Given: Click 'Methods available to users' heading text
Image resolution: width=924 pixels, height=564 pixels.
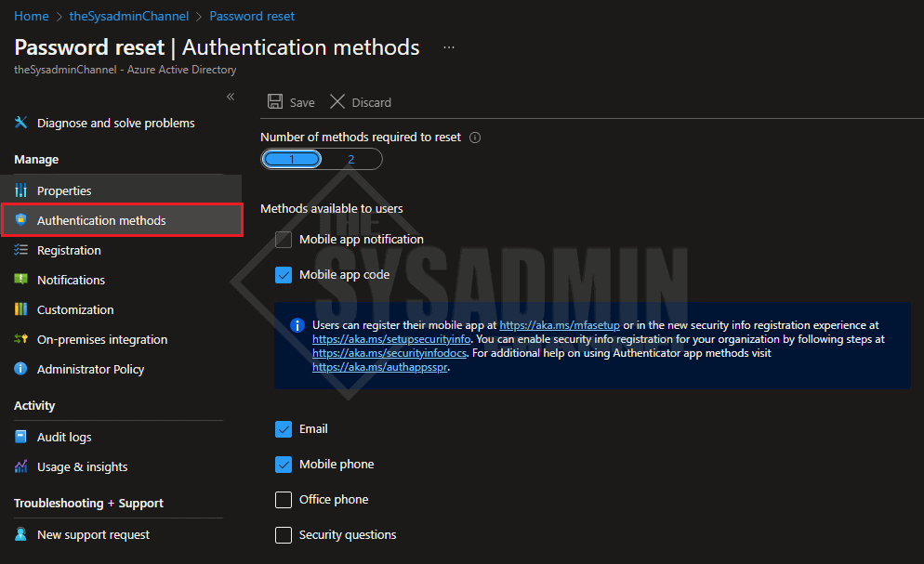Looking at the screenshot, I should click(332, 208).
